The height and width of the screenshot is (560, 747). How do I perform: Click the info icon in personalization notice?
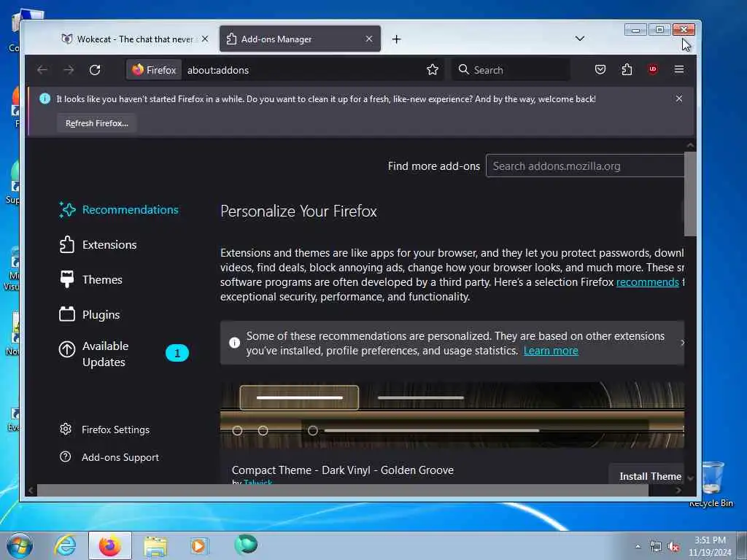(234, 343)
